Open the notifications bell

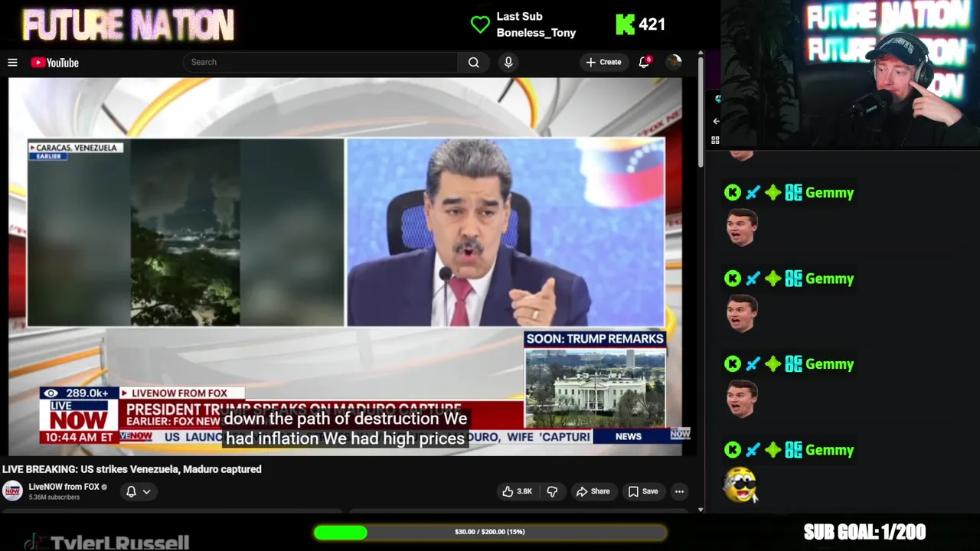point(645,62)
